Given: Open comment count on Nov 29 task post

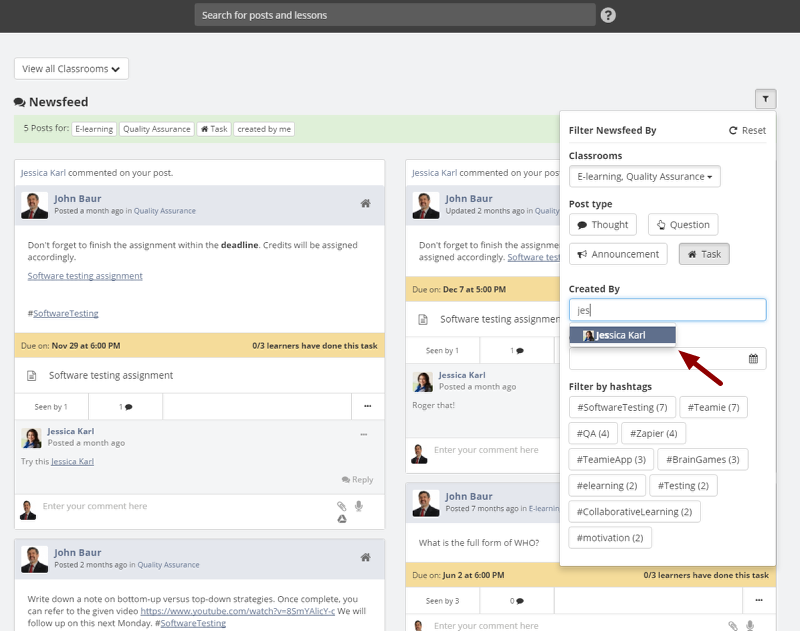Looking at the screenshot, I should pyautogui.click(x=126, y=407).
